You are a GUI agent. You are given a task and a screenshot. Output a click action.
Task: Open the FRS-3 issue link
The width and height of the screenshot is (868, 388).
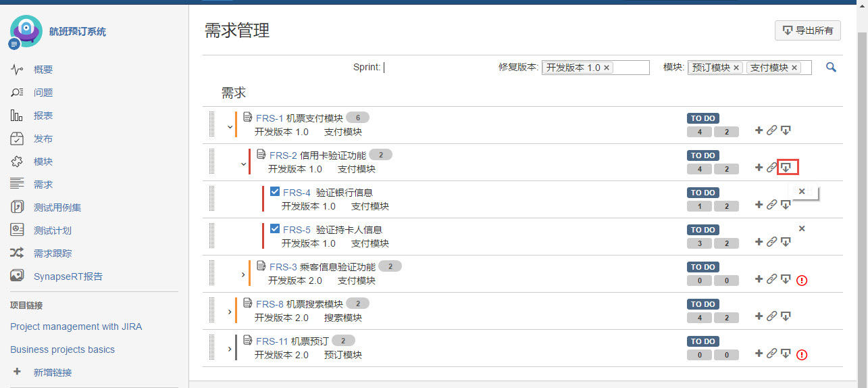[283, 267]
